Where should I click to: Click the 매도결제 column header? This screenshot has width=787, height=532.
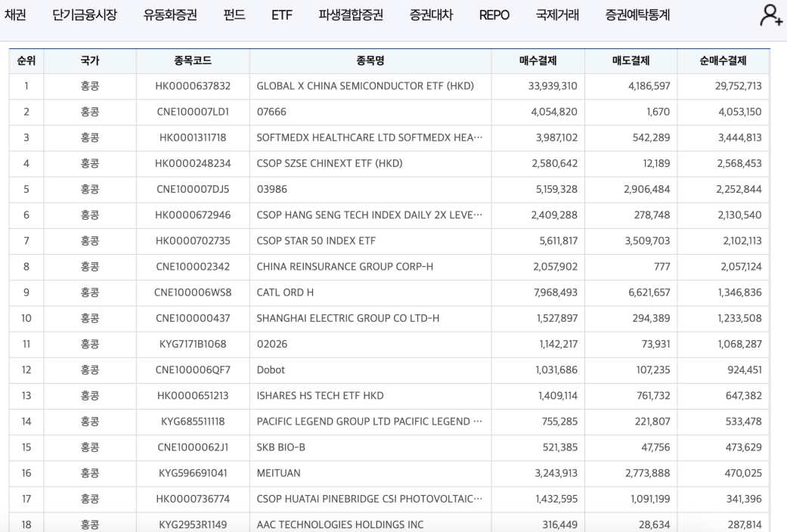(631, 60)
